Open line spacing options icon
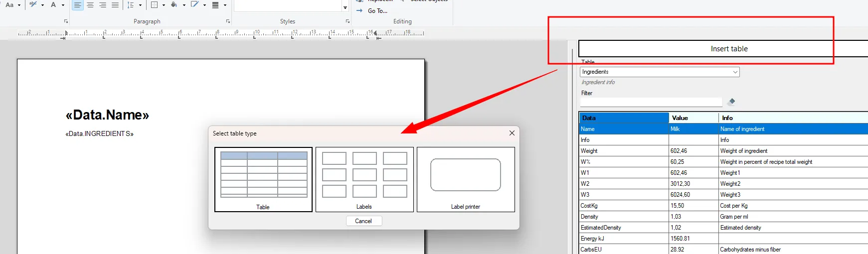Screen dimensions: 868x254 (131, 5)
